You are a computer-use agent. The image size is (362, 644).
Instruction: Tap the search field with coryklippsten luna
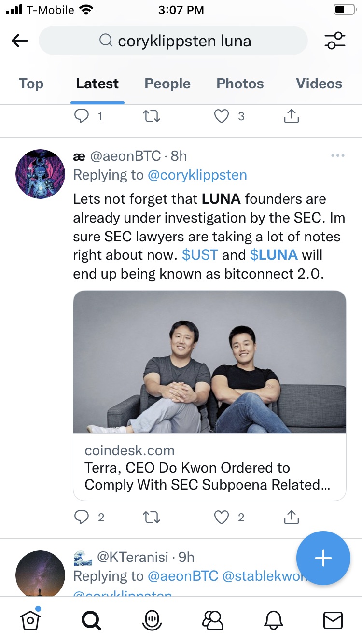[174, 41]
